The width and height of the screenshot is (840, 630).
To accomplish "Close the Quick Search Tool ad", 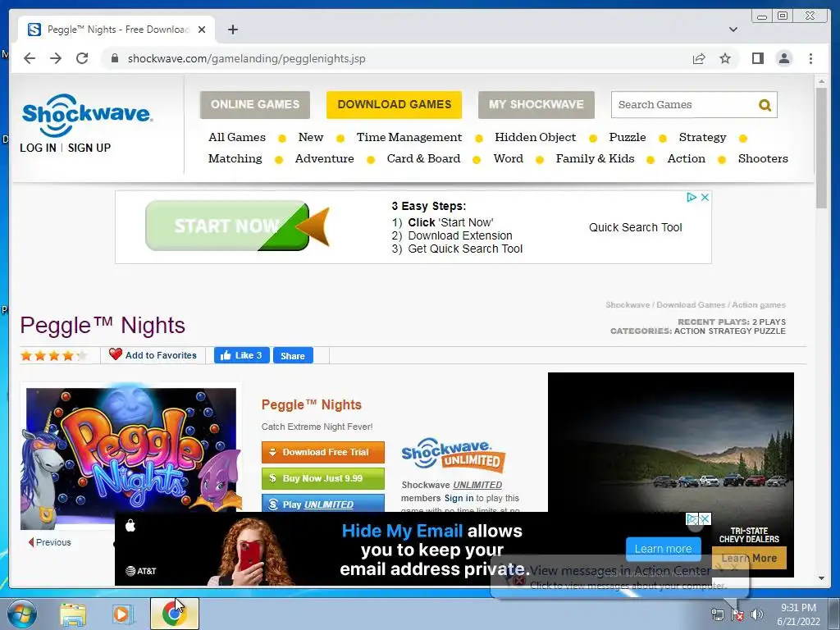I will pos(705,197).
